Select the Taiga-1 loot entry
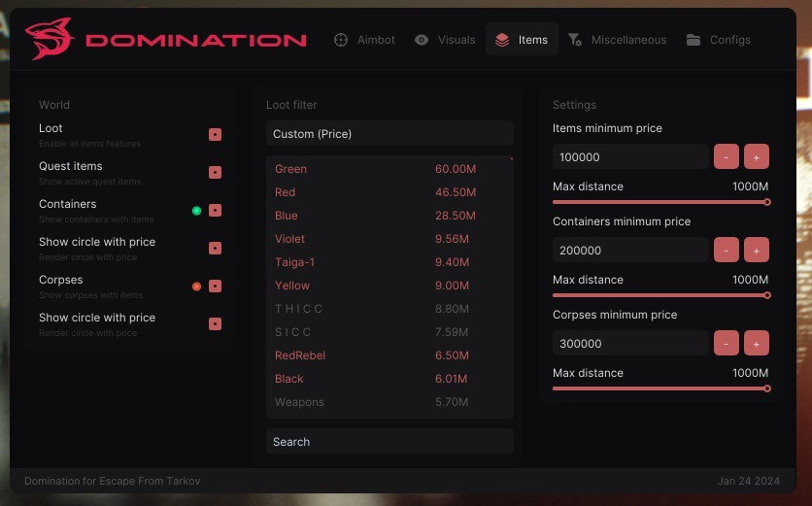812x506 pixels. tap(295, 262)
